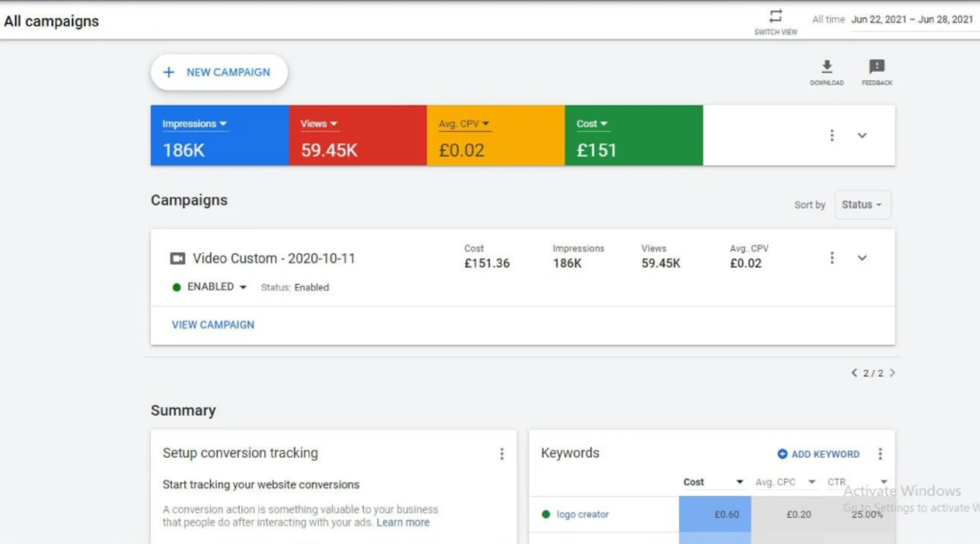Open the date range Jun 22–Jun 28 picker
The width and height of the screenshot is (980, 544).
coord(911,19)
